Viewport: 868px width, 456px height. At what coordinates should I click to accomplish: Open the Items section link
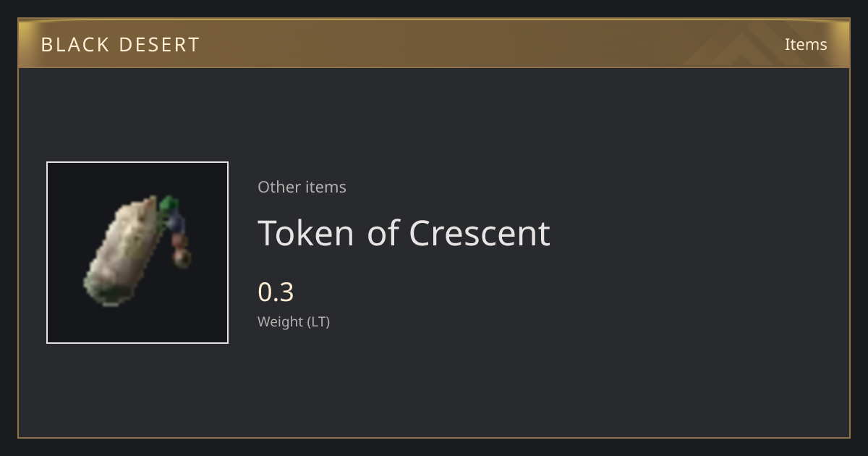pyautogui.click(x=806, y=44)
